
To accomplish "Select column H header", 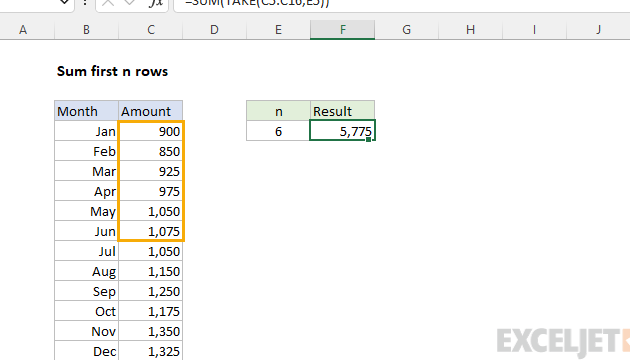I will (x=470, y=30).
